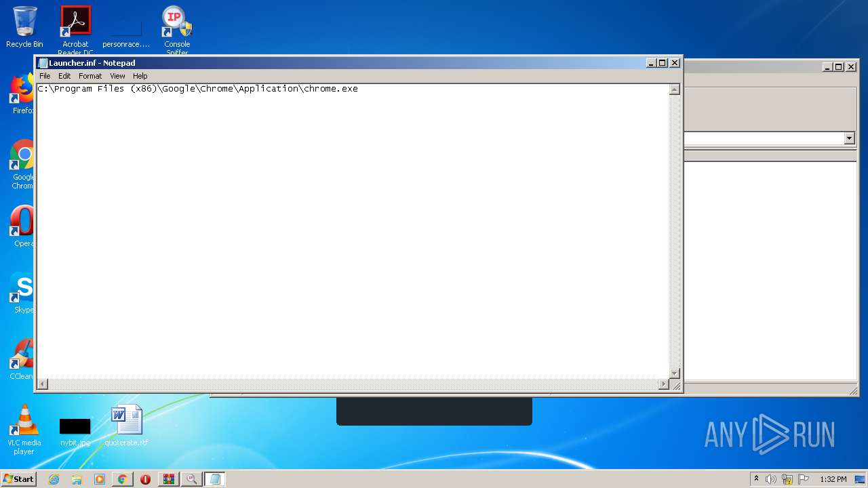Viewport: 868px width, 488px height.
Task: Switch to the magnifier app taskbar button
Action: pyautogui.click(x=191, y=479)
